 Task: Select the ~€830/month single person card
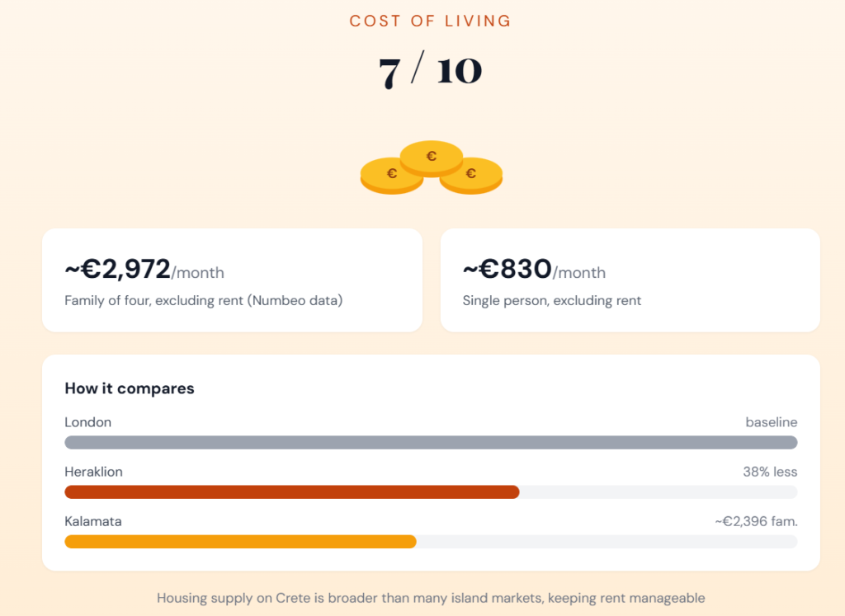coord(630,280)
